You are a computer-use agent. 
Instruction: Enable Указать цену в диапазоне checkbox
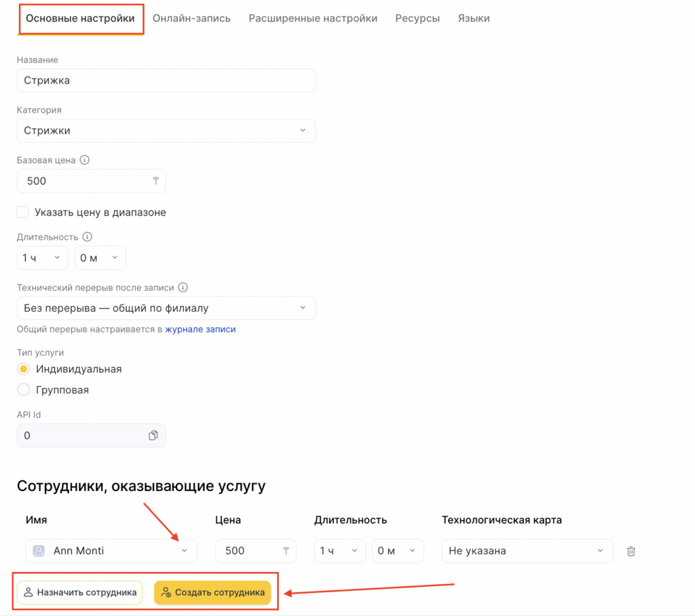pyautogui.click(x=23, y=212)
